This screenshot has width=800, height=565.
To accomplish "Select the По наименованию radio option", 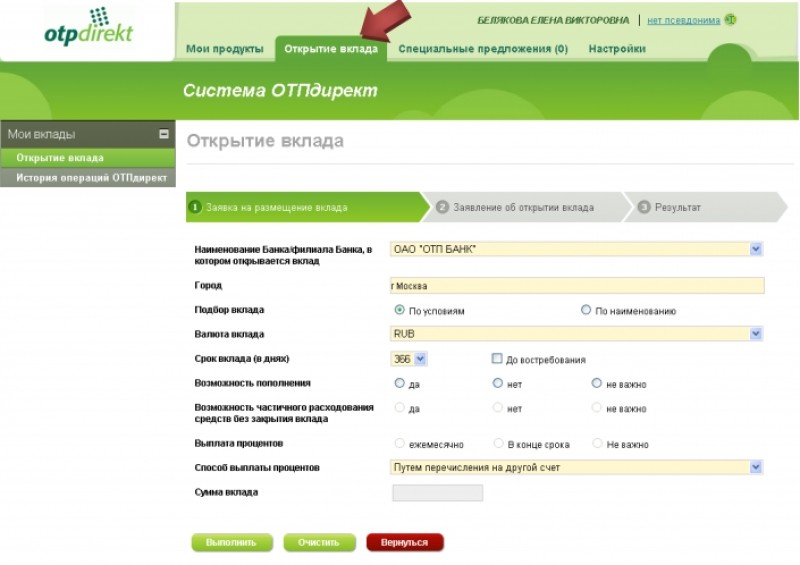I will [x=586, y=310].
